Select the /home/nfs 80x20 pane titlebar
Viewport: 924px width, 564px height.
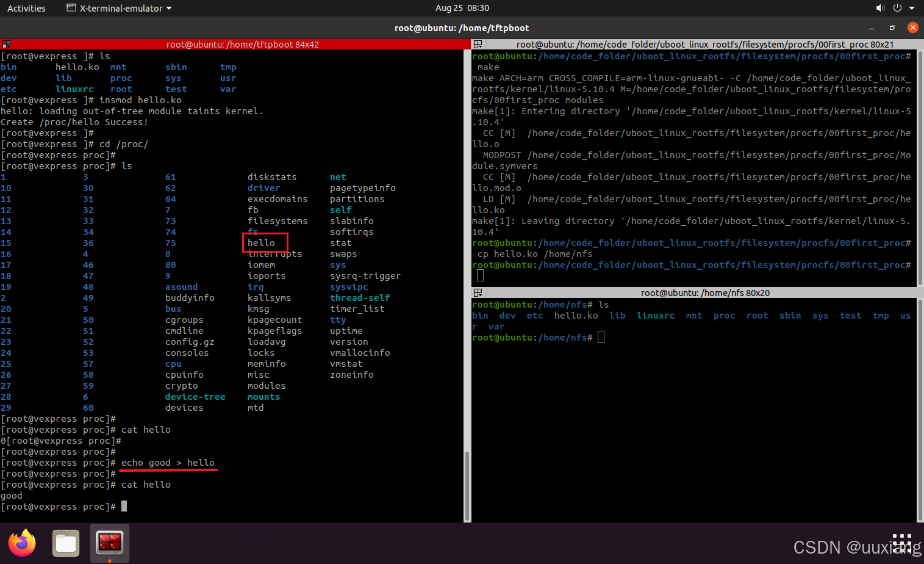705,292
